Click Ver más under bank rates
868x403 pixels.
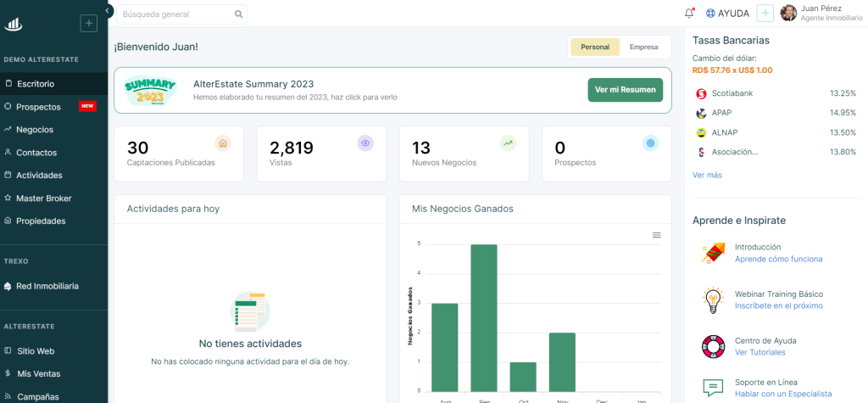click(x=707, y=175)
